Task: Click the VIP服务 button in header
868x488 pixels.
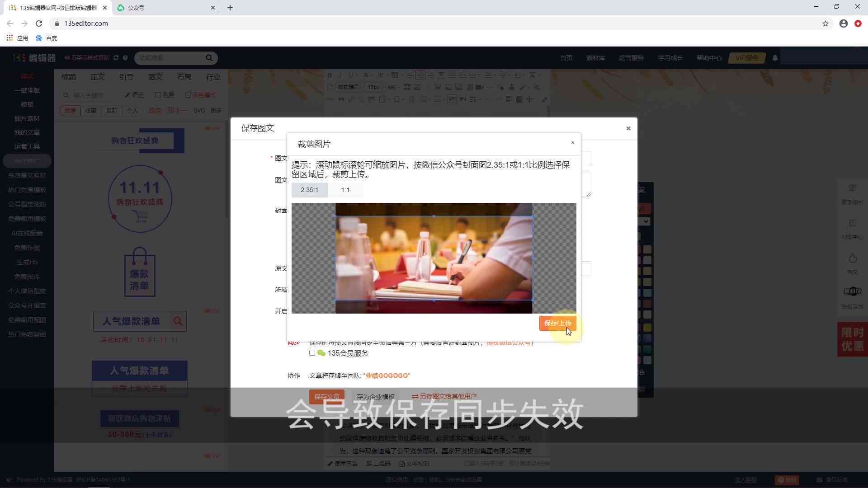Action: (747, 58)
